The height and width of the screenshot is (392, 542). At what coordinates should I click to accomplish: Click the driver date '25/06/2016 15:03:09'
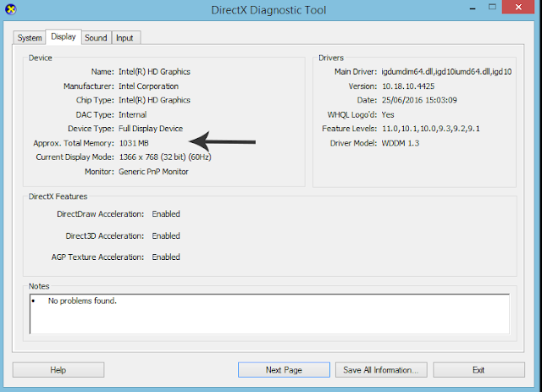click(x=419, y=100)
